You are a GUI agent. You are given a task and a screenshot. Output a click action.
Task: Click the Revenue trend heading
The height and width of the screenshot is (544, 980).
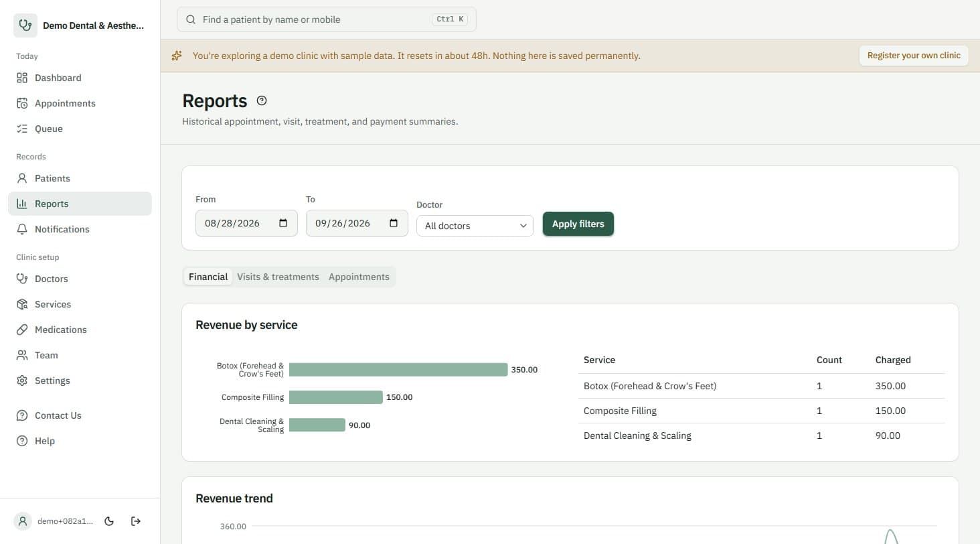coord(234,498)
